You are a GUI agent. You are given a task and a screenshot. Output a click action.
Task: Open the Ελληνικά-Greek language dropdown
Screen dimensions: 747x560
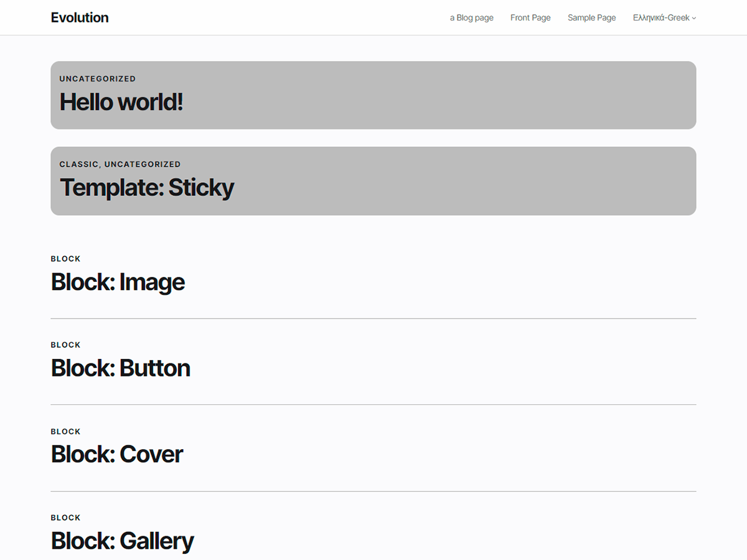660,17
